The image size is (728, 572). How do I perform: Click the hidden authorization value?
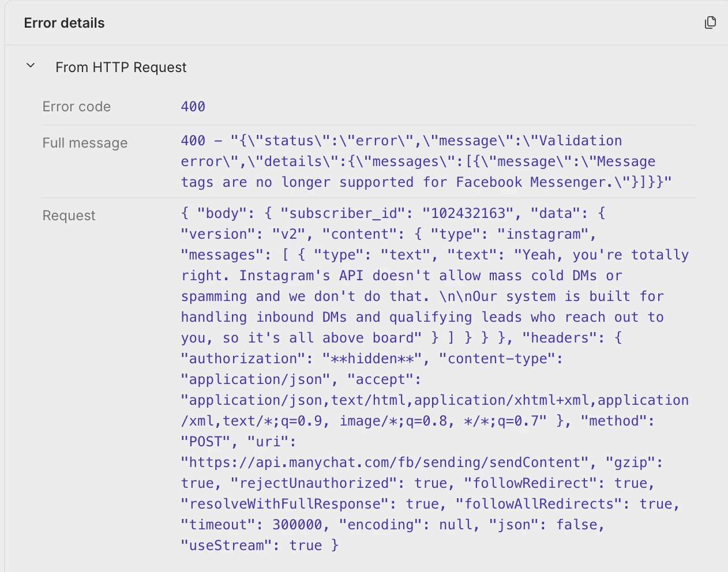click(x=371, y=359)
